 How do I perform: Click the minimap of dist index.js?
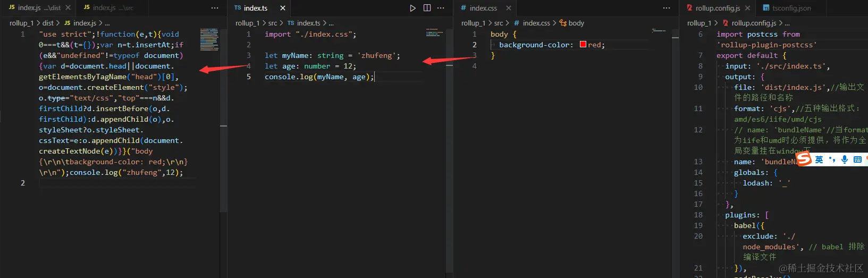pyautogui.click(x=209, y=40)
